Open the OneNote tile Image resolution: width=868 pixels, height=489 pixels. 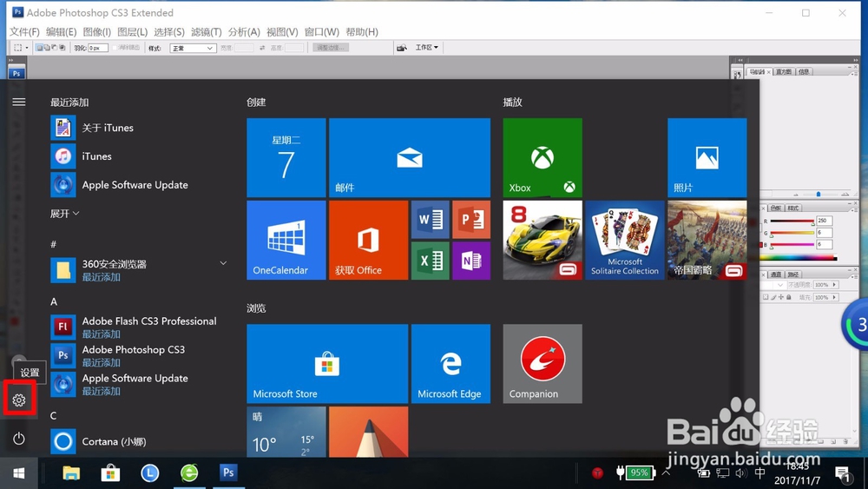pyautogui.click(x=471, y=261)
